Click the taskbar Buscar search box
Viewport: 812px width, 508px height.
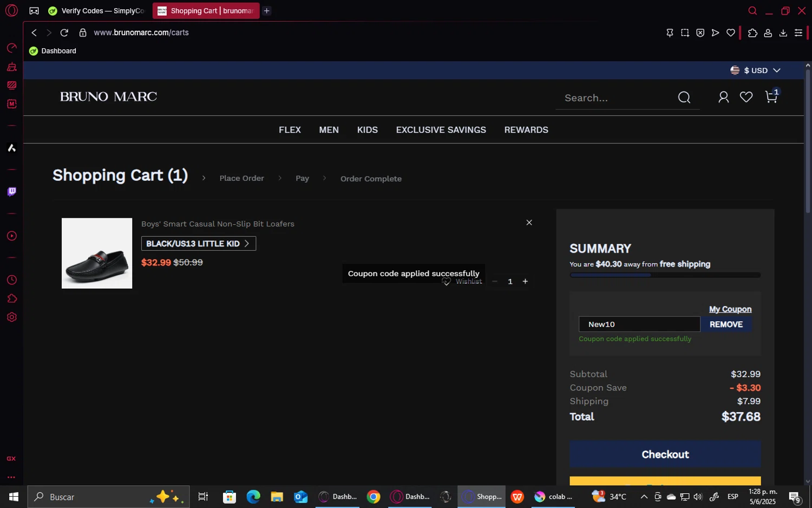tap(108, 497)
